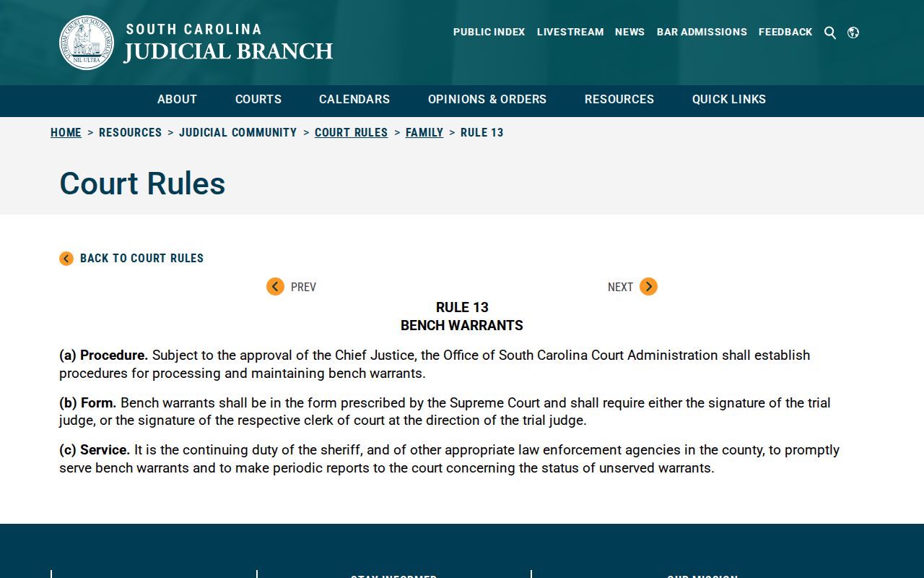Screen dimensions: 924x578
Task: Click COURT RULES breadcrumb link
Action: click(x=352, y=133)
